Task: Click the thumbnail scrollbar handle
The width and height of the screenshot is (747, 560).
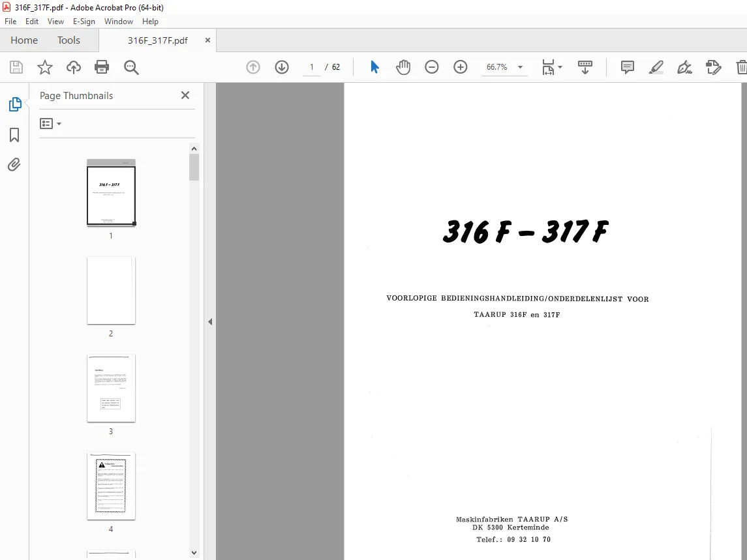Action: pos(194,167)
